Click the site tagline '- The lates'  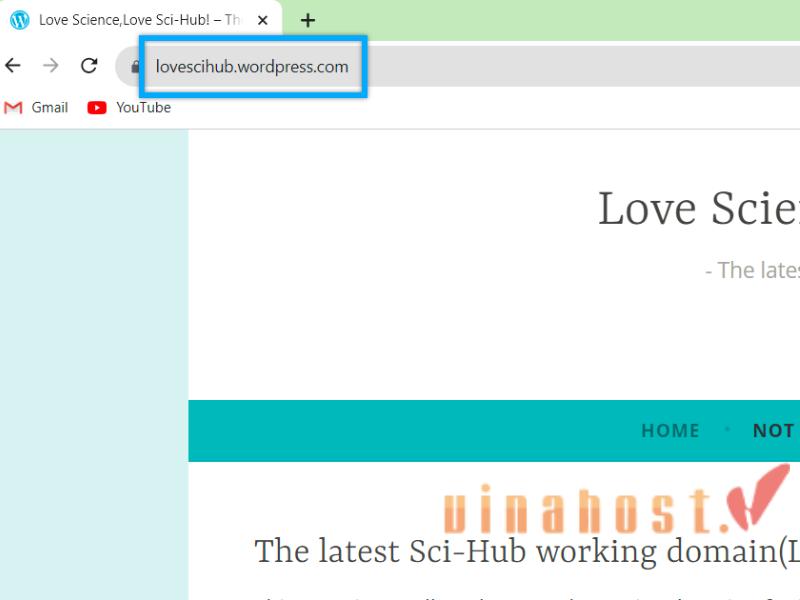tap(753, 270)
